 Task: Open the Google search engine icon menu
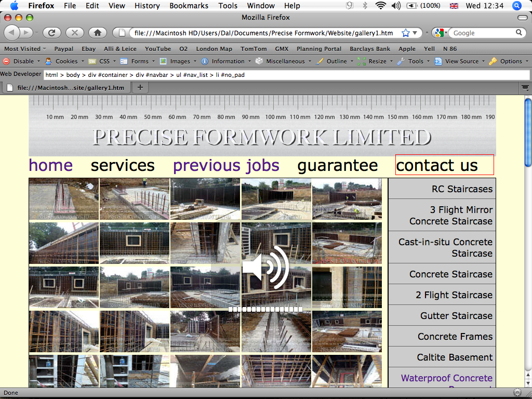tap(440, 33)
